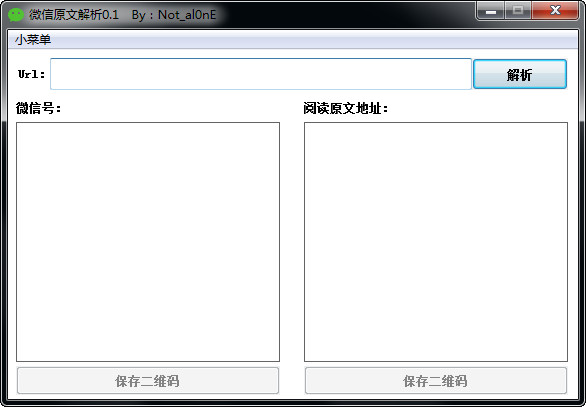Click the 微信号 QR code display box
The image size is (586, 407).
tap(148, 242)
